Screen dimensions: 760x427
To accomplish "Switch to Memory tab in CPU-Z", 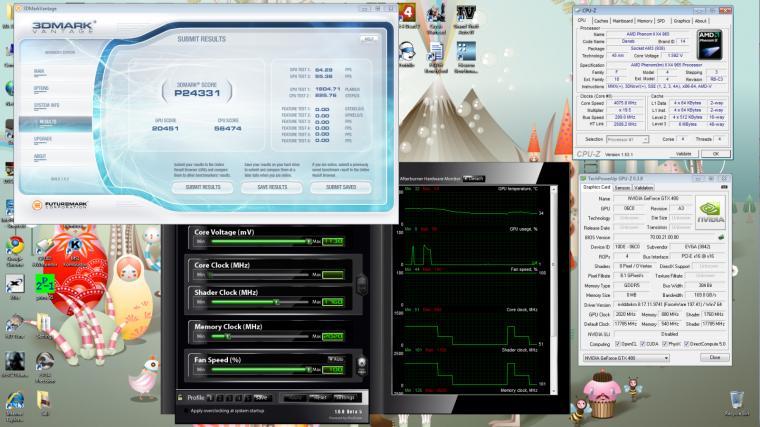I will click(x=645, y=21).
